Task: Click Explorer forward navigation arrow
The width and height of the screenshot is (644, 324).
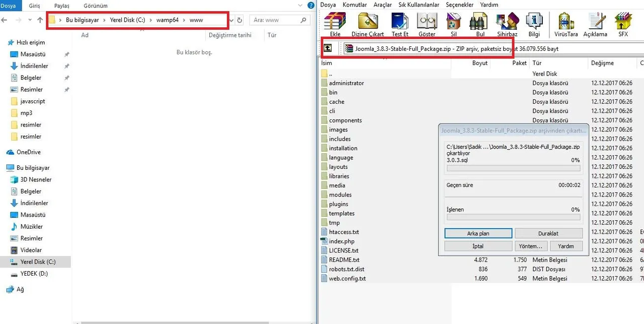Action: click(x=19, y=20)
